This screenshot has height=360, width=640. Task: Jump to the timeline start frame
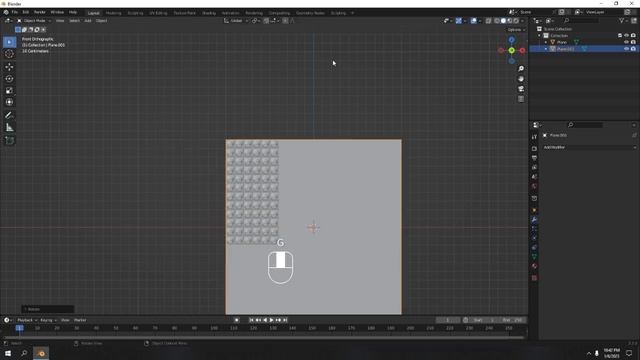click(x=251, y=320)
